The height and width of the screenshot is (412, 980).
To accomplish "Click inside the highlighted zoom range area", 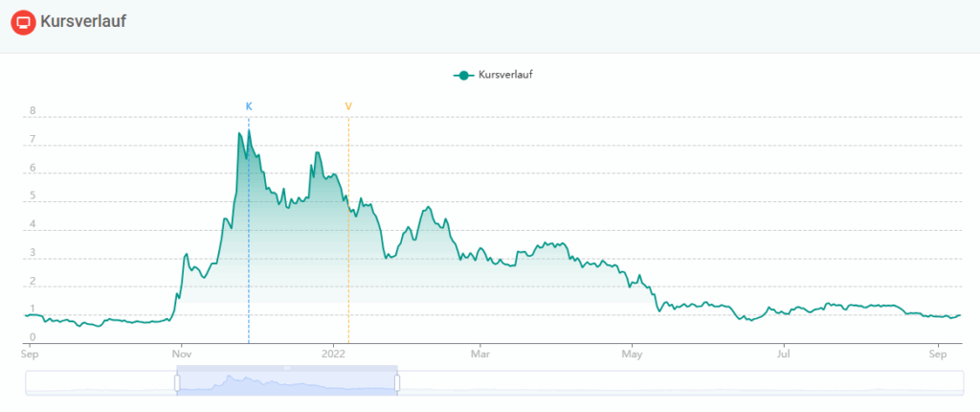I will click(287, 383).
